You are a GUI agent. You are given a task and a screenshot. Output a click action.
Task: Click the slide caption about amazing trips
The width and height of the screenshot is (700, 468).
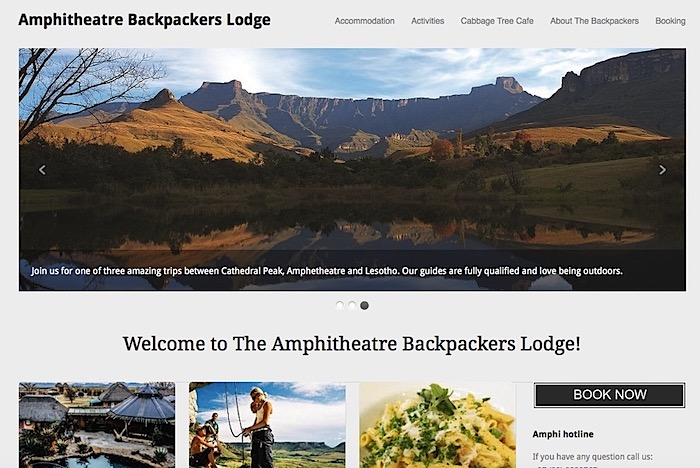(326, 271)
